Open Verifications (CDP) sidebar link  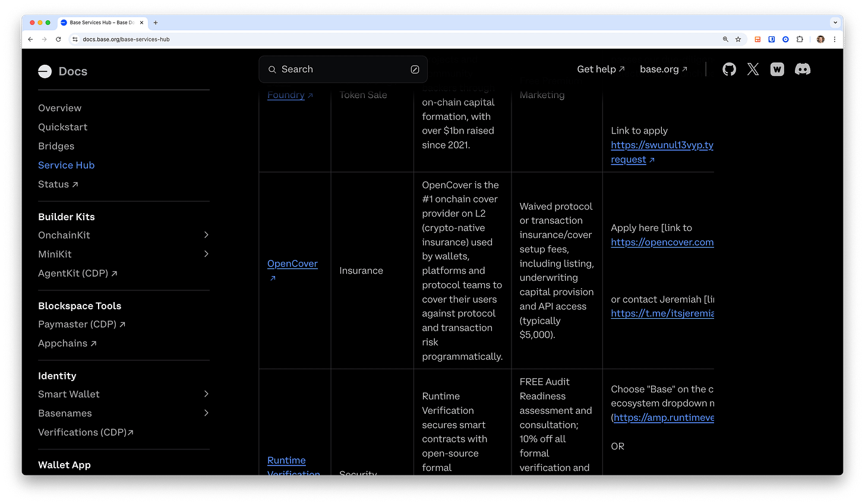tap(86, 432)
